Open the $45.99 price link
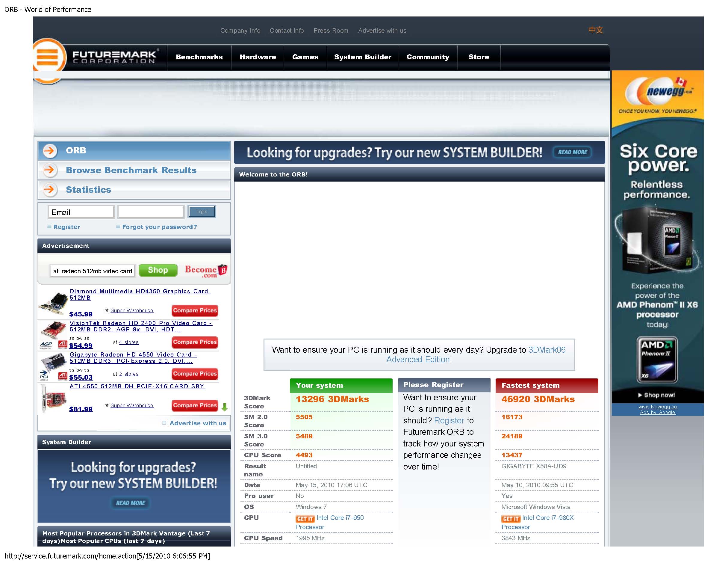 tap(81, 314)
